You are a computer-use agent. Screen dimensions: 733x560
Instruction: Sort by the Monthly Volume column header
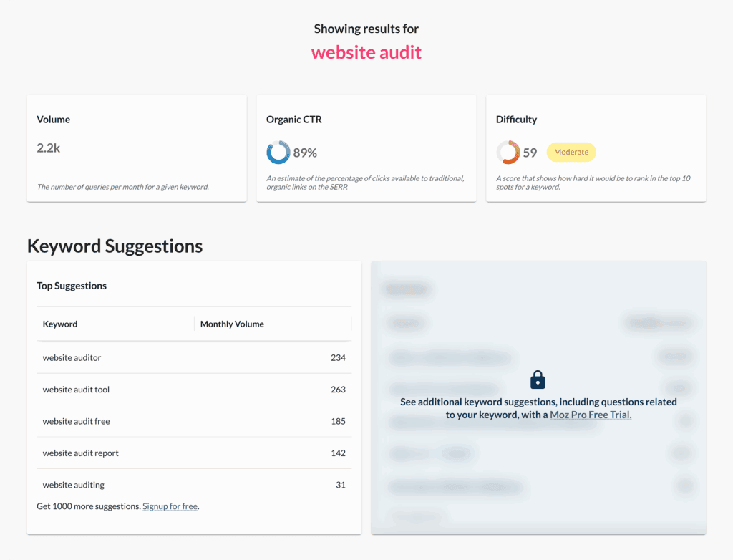pos(232,324)
